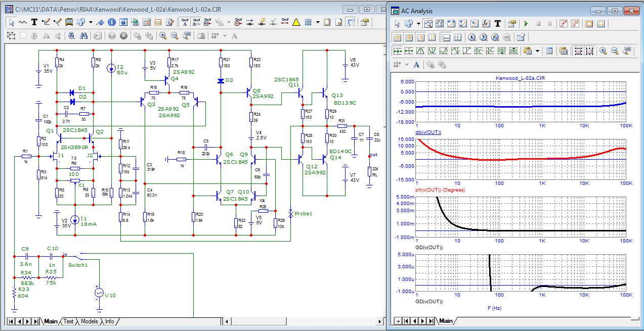Open dropdown arrow beside AC Analysis component icon
This screenshot has width=644, height=331.
click(x=418, y=23)
